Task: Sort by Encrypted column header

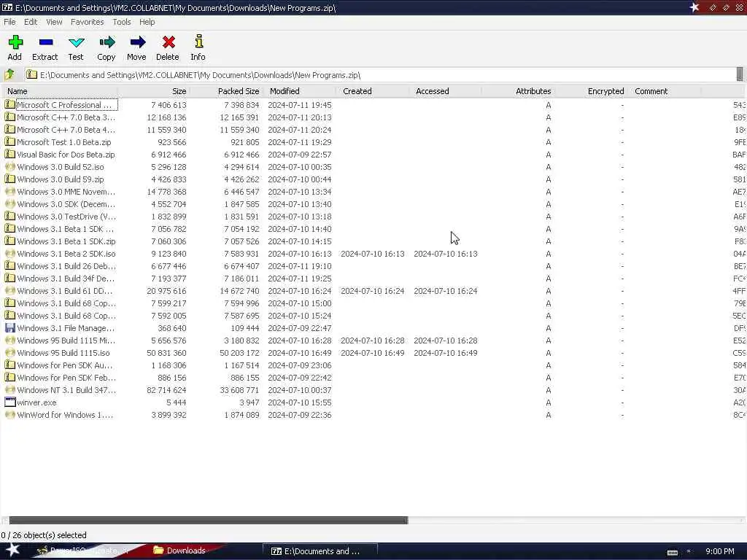Action: 591,91
